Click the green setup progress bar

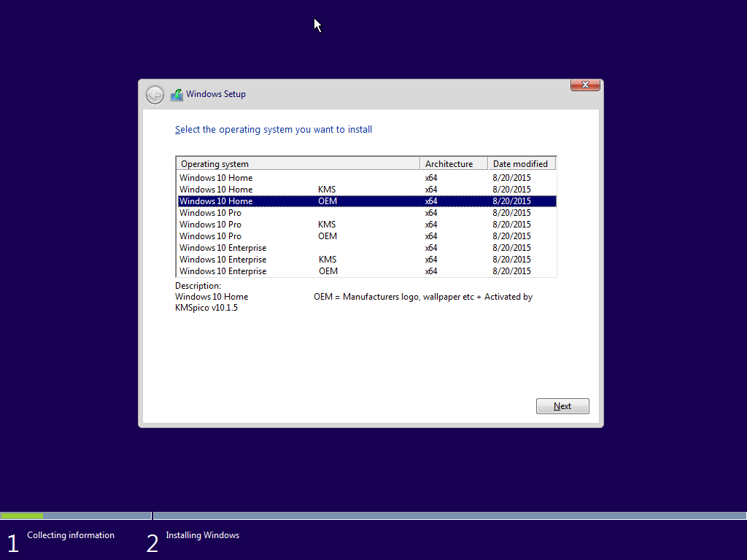coord(22,516)
